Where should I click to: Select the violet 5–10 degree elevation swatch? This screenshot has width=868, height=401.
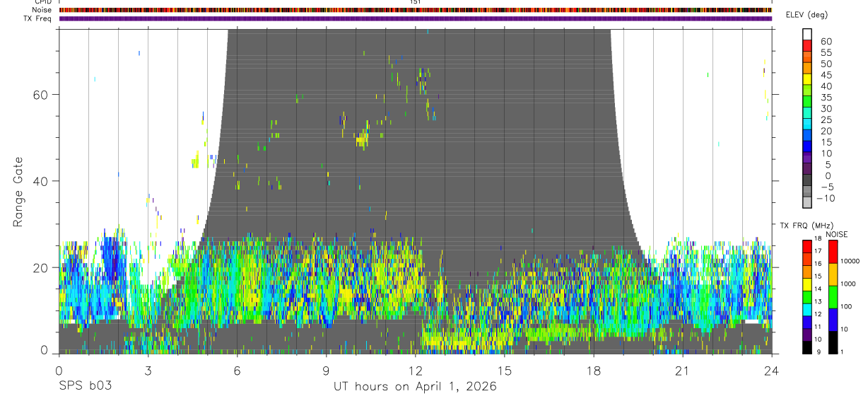pyautogui.click(x=807, y=158)
